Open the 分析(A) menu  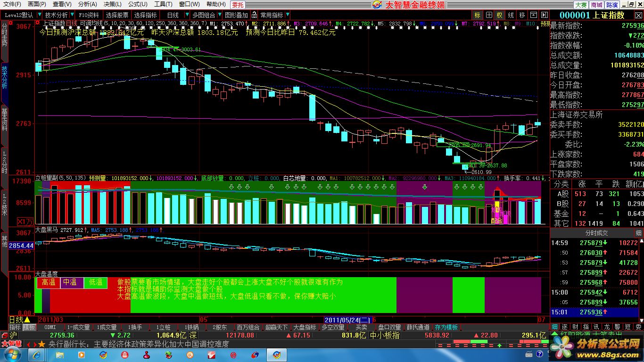tap(88, 4)
